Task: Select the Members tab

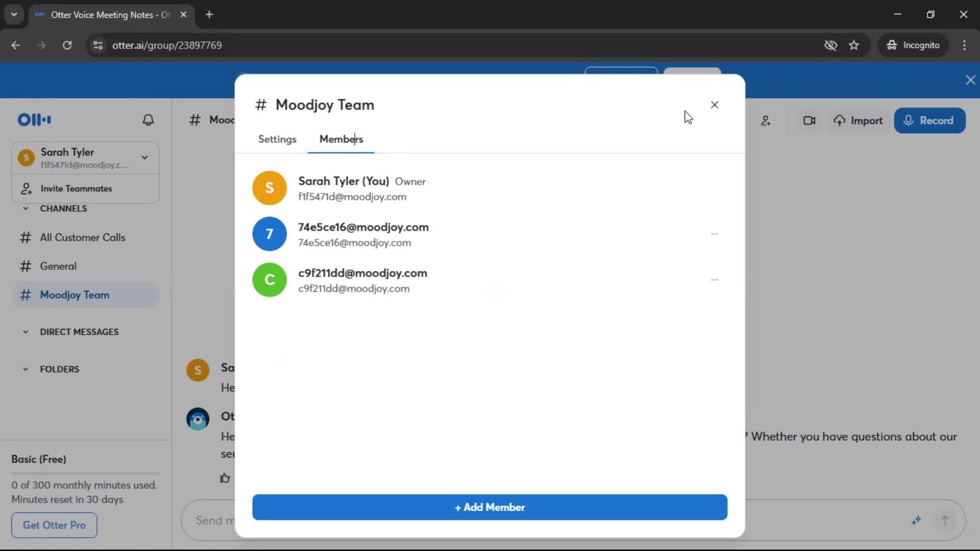Action: coord(341,139)
